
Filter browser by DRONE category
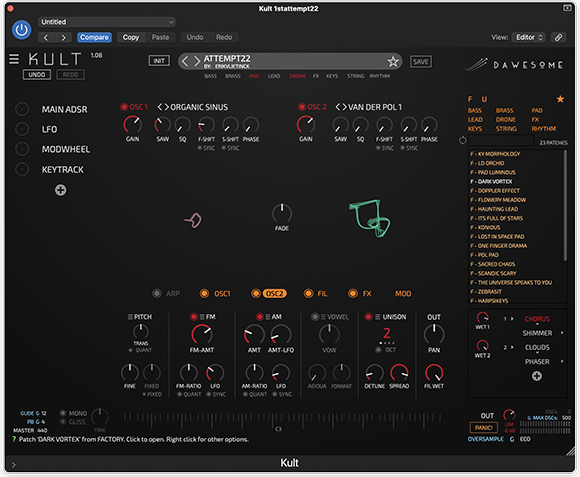point(506,119)
